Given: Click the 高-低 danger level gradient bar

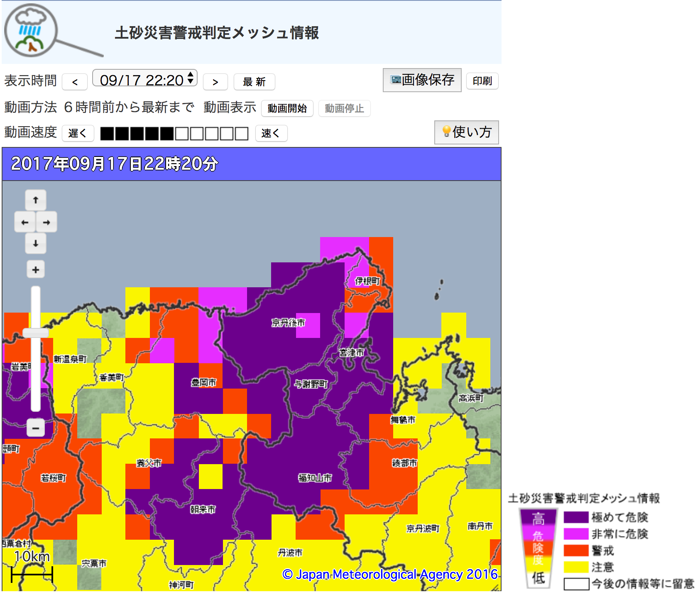Looking at the screenshot, I should coord(538,548).
